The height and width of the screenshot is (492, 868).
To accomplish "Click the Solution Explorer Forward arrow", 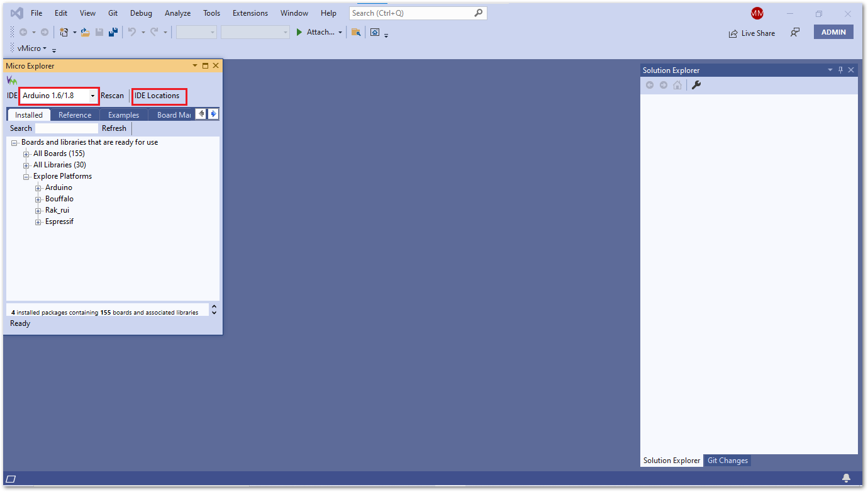I will [x=664, y=85].
